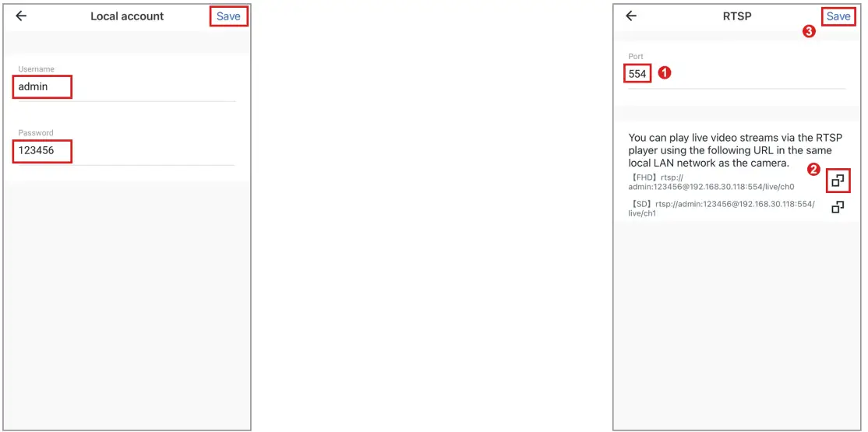Image resolution: width=868 pixels, height=432 pixels.
Task: Click the Port label
Action: tap(636, 56)
